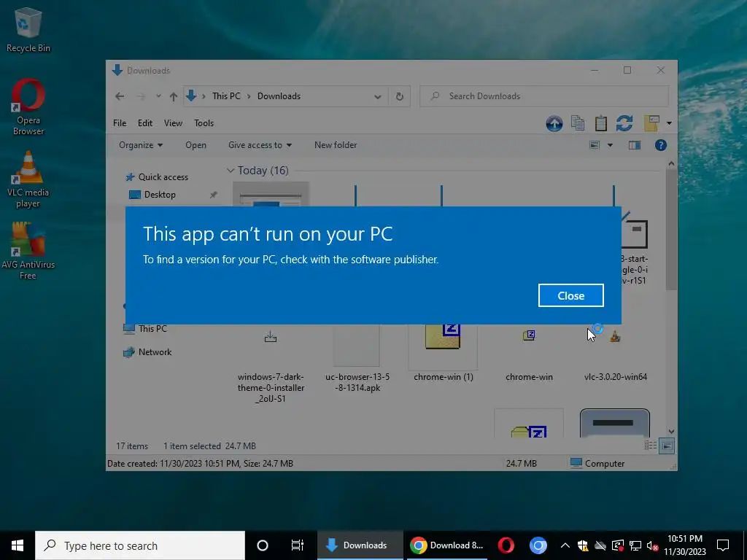Create a New folder
The width and height of the screenshot is (747, 560).
336,145
